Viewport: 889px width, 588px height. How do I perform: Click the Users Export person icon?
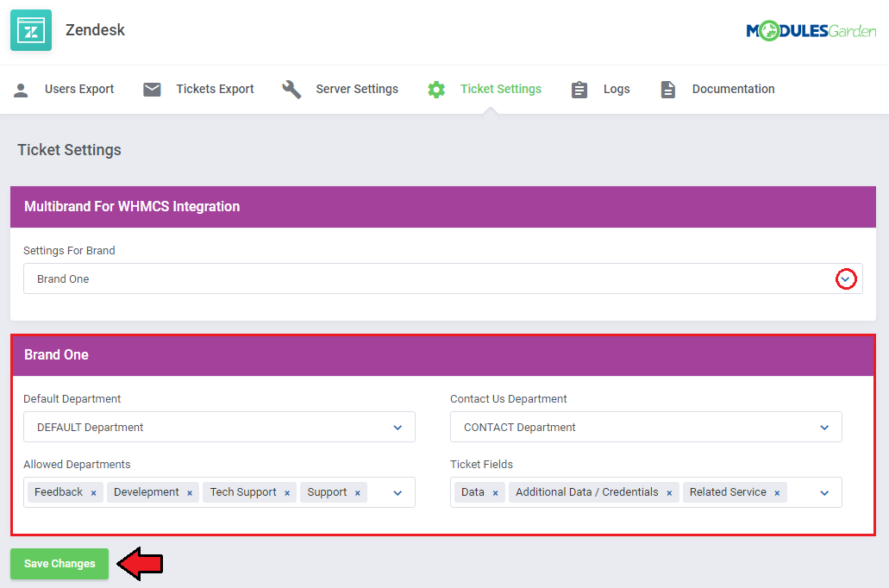click(21, 90)
